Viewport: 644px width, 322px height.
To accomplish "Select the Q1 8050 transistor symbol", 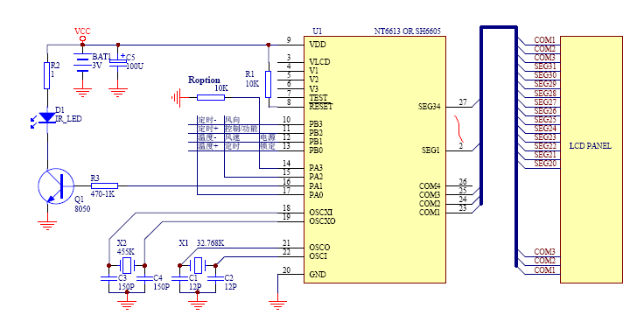I will tap(56, 186).
